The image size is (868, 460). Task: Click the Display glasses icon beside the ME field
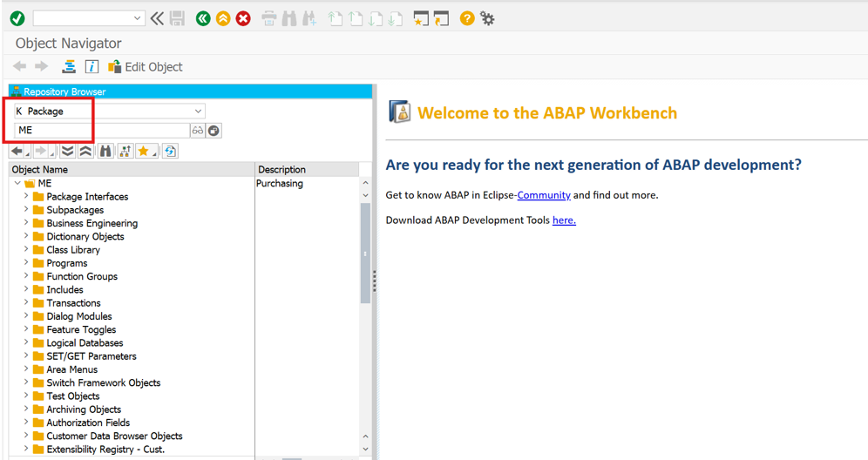pyautogui.click(x=197, y=131)
